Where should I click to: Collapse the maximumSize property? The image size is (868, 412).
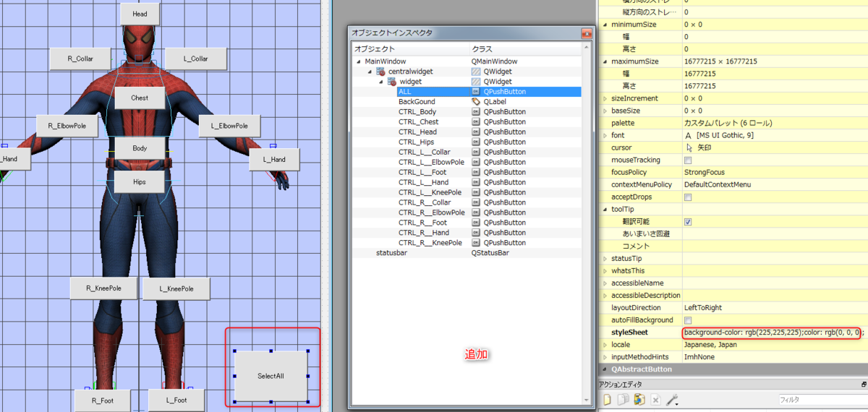tap(605, 61)
